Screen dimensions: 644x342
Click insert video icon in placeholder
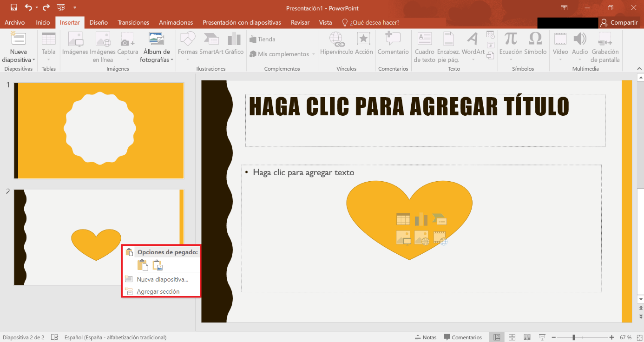440,237
